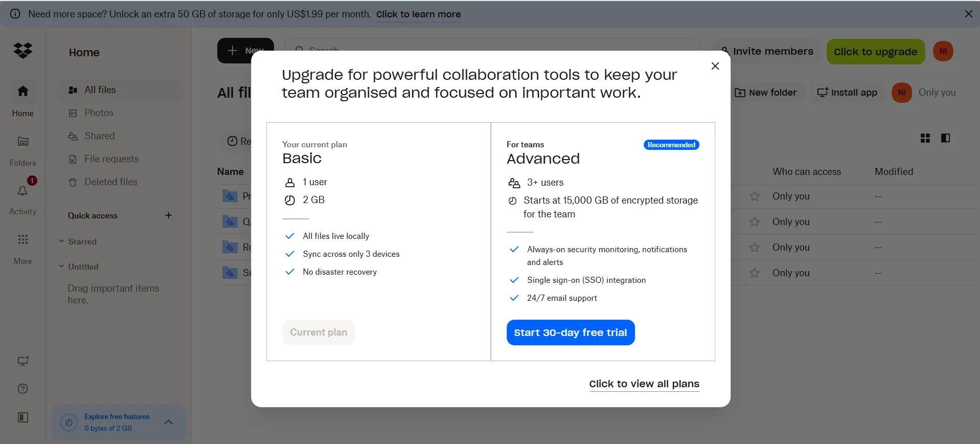Click the New button
The image size is (980, 444).
[x=245, y=51]
